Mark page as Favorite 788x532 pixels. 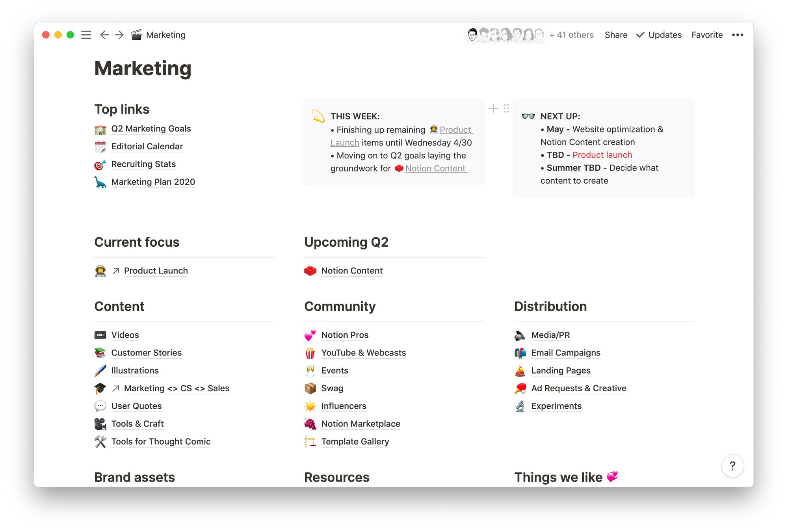707,35
